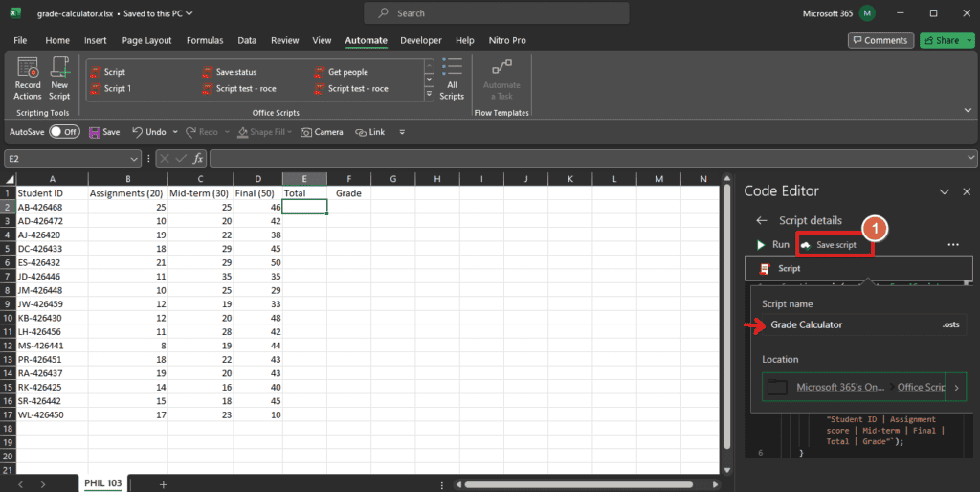Open the File menu

point(20,40)
